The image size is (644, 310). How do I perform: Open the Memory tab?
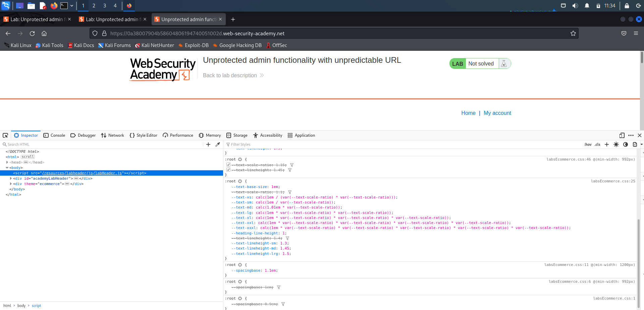click(x=210, y=135)
